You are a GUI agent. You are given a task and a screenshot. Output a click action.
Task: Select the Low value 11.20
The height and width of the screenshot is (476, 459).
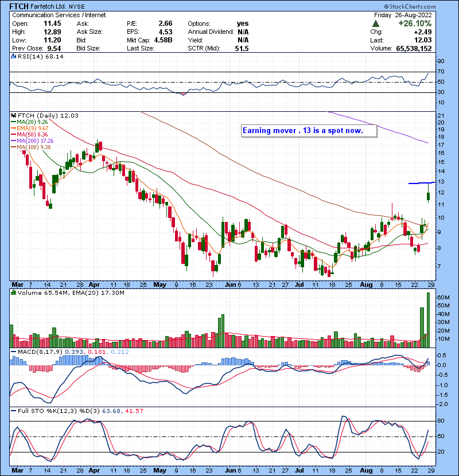(x=52, y=40)
